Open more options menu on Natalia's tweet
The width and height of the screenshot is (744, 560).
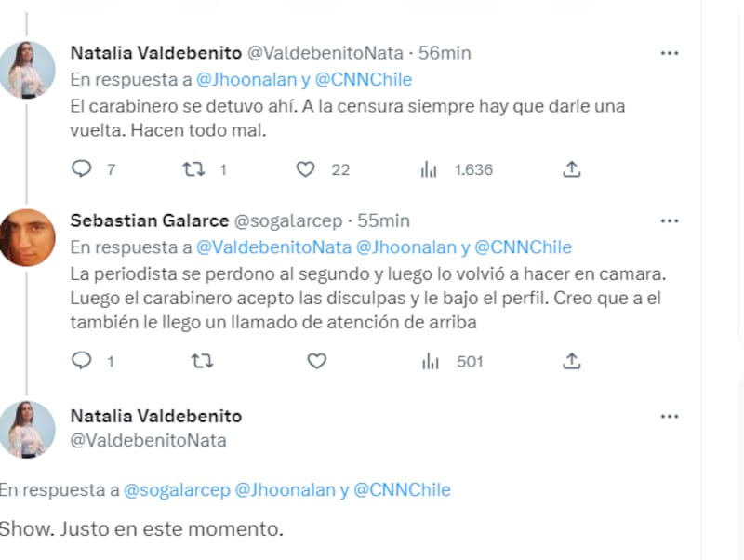(670, 53)
